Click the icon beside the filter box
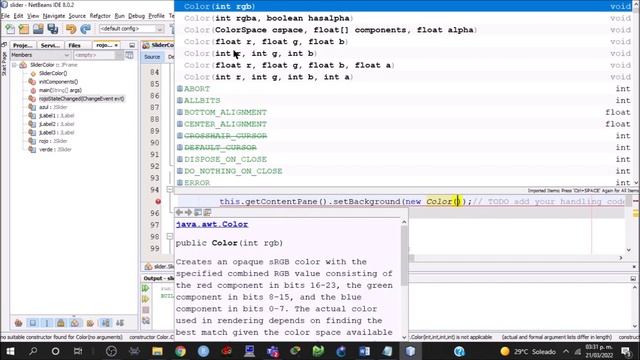Image resolution: width=640 pixels, height=360 pixels. (129, 55)
